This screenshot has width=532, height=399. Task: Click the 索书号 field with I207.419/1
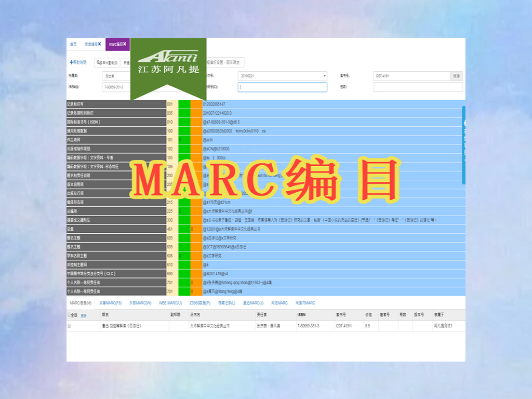(x=412, y=76)
